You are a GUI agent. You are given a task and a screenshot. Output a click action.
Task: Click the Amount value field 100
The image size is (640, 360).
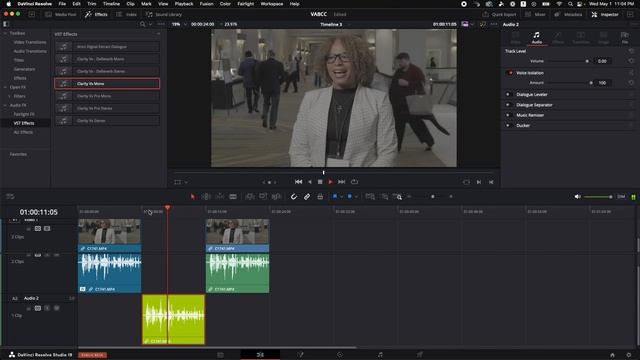(602, 83)
